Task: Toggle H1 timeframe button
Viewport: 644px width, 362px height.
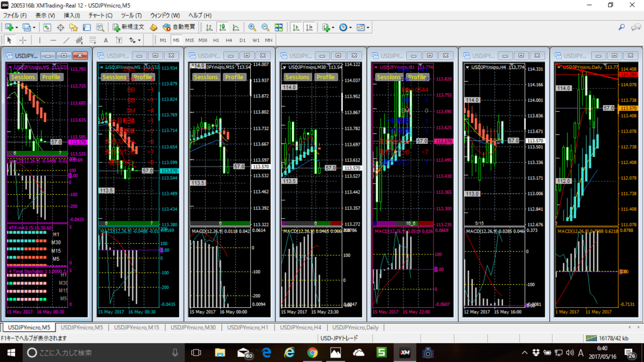Action: click(x=216, y=40)
